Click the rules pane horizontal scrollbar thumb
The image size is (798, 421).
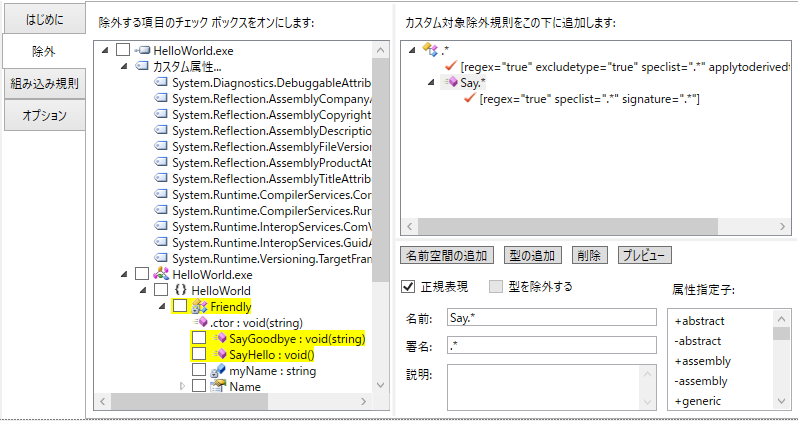[x=567, y=226]
